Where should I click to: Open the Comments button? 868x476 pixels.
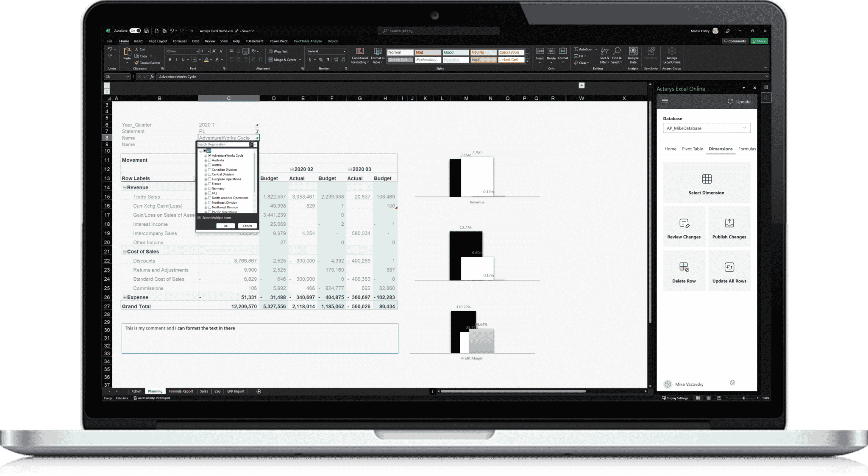click(735, 41)
